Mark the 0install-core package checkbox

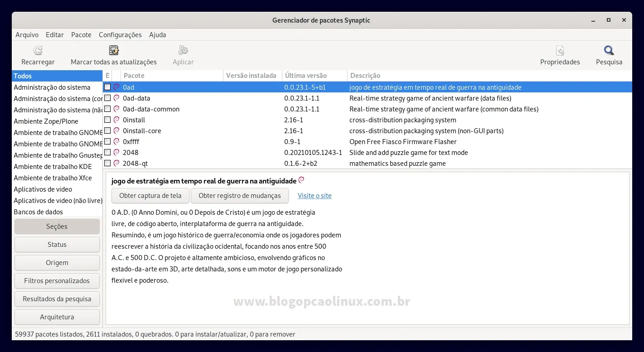(107, 130)
